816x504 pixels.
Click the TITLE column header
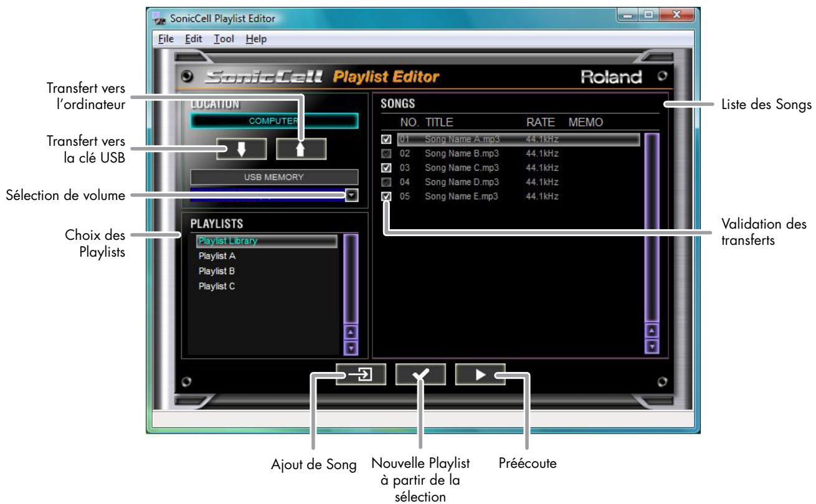pos(439,122)
